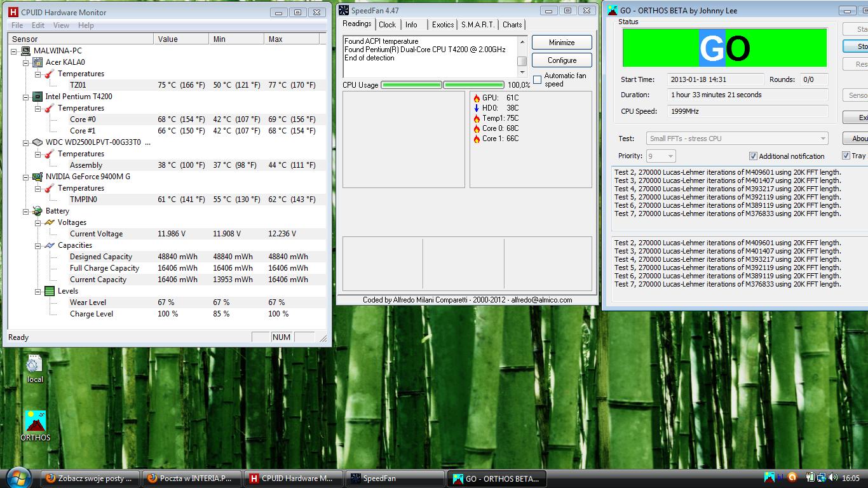This screenshot has width=868, height=488.
Task: Click the orange round icon in system tray
Action: tap(792, 478)
